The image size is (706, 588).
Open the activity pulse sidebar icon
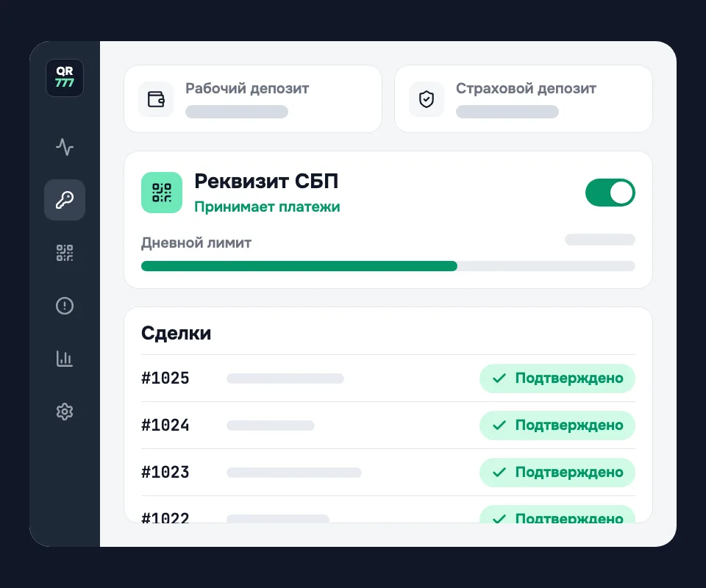point(65,147)
